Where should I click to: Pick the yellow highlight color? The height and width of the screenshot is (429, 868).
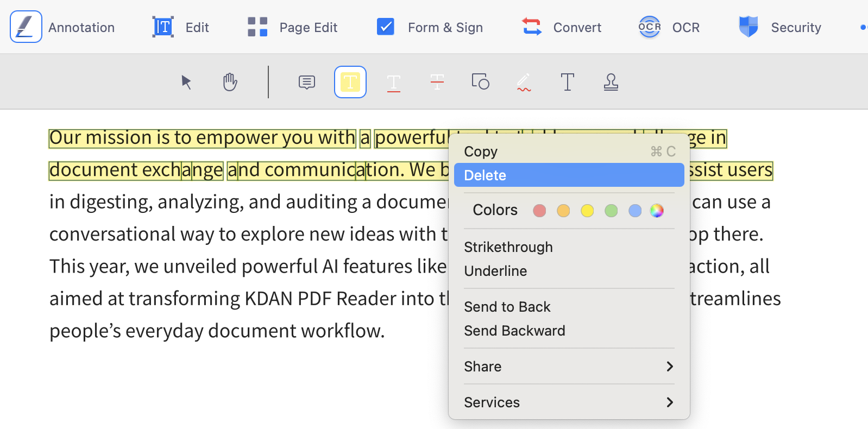point(587,211)
